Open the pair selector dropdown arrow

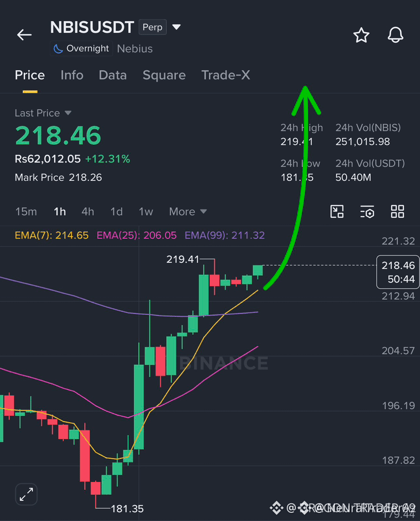176,27
